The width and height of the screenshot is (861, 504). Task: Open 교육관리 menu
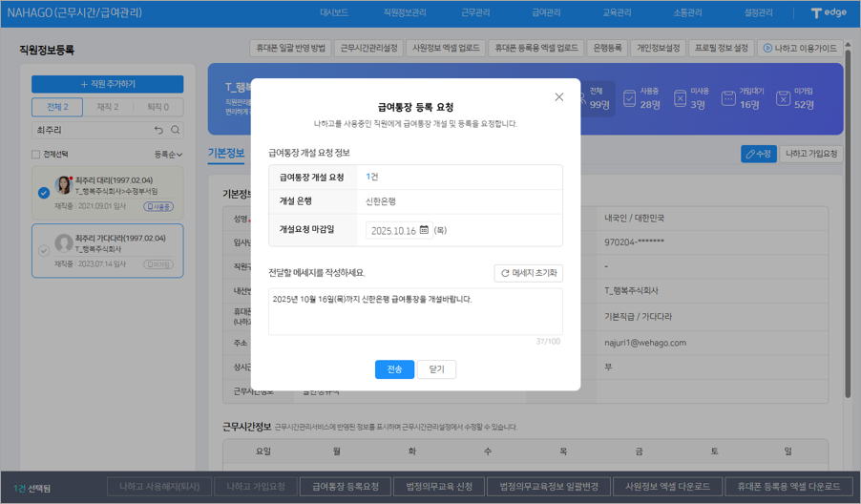point(618,12)
